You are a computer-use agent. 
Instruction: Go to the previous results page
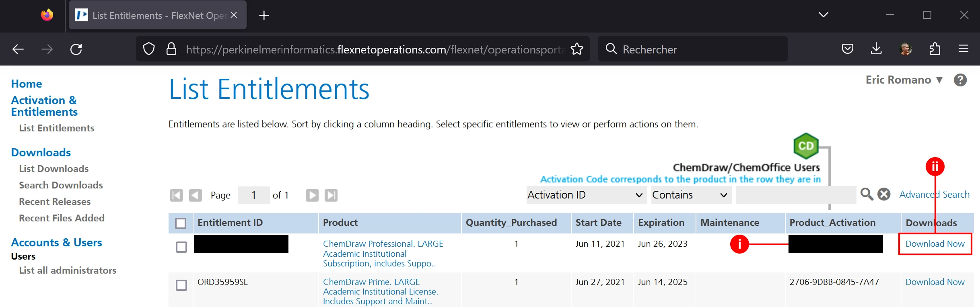(x=196, y=195)
